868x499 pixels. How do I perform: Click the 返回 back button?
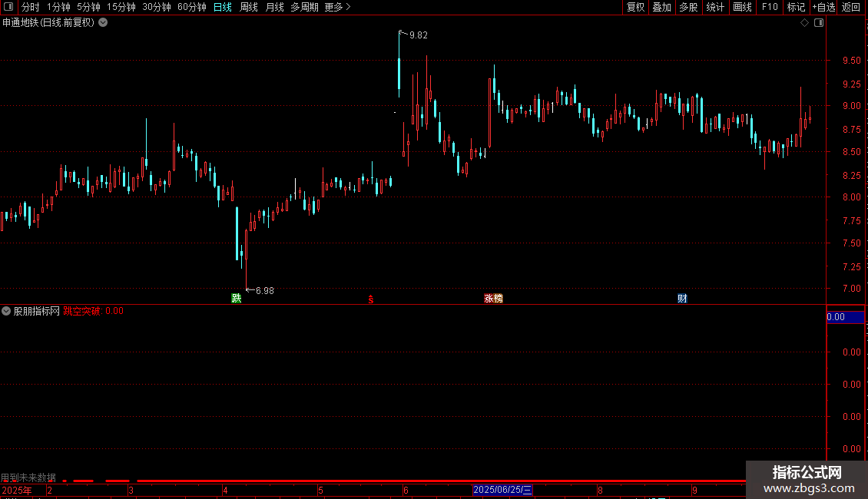pos(851,7)
